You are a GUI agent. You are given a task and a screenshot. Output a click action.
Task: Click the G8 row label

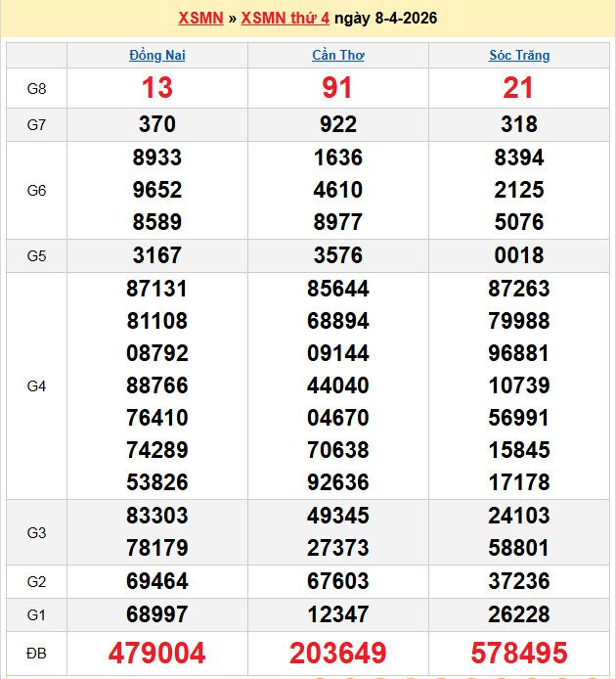point(36,88)
